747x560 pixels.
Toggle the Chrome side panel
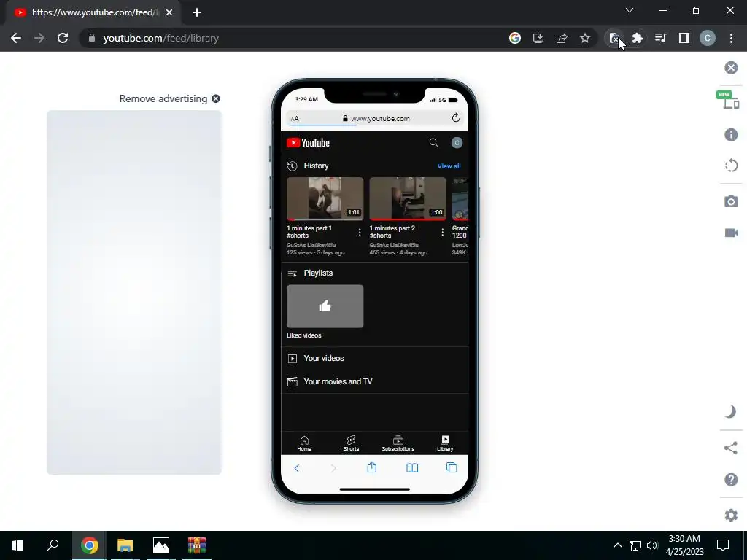point(684,38)
